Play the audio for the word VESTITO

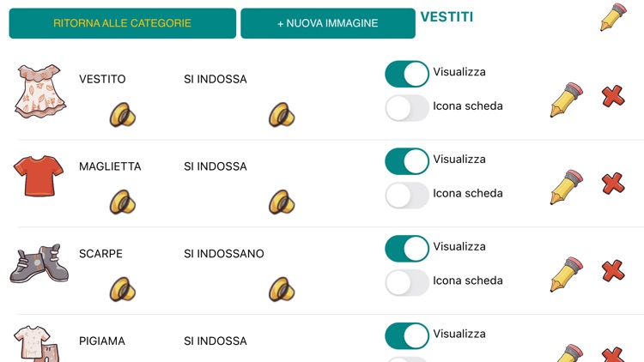tap(123, 114)
